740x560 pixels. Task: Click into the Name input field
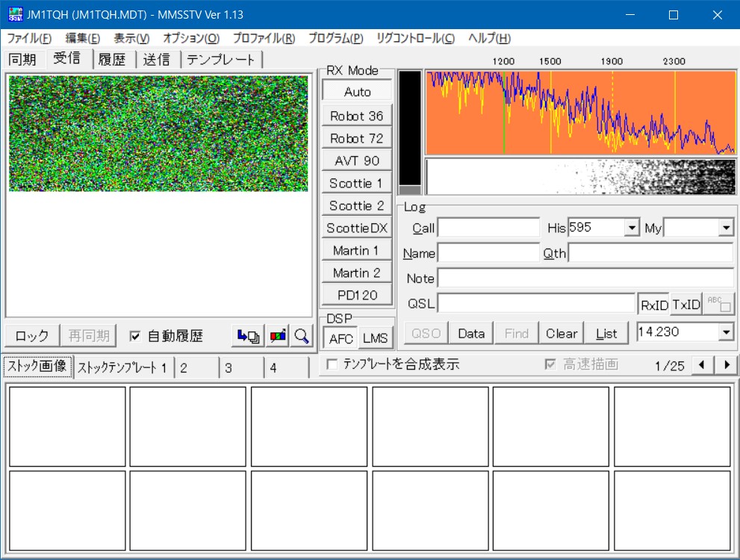pyautogui.click(x=488, y=253)
